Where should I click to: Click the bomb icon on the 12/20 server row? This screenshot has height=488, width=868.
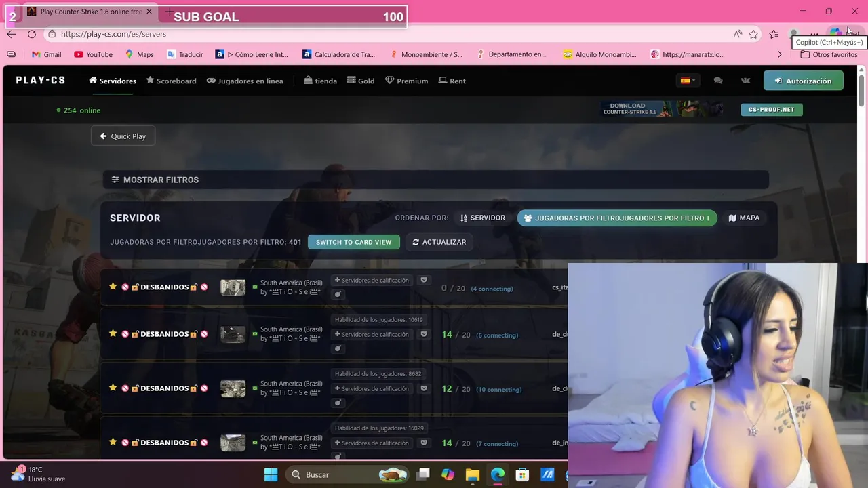coord(338,403)
